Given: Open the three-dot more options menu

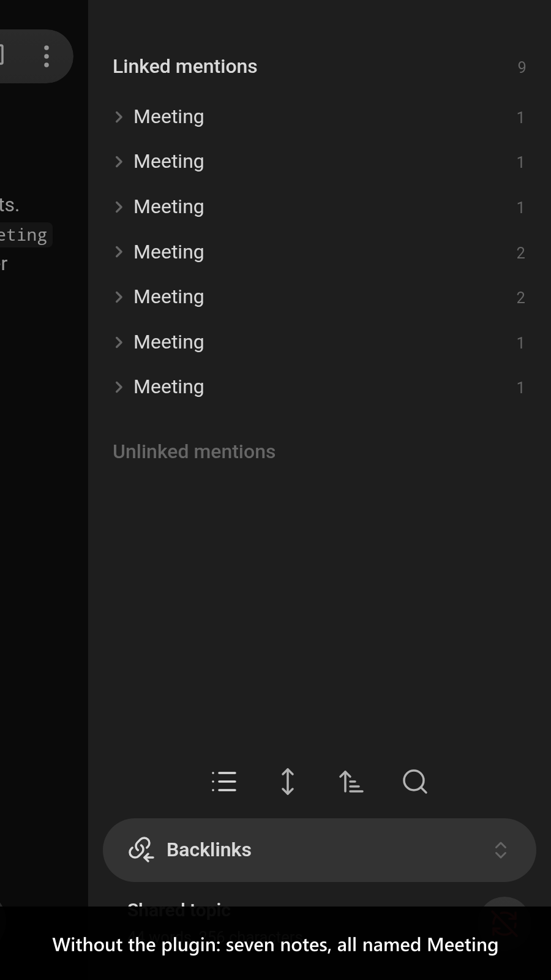Looking at the screenshot, I should pos(47,56).
